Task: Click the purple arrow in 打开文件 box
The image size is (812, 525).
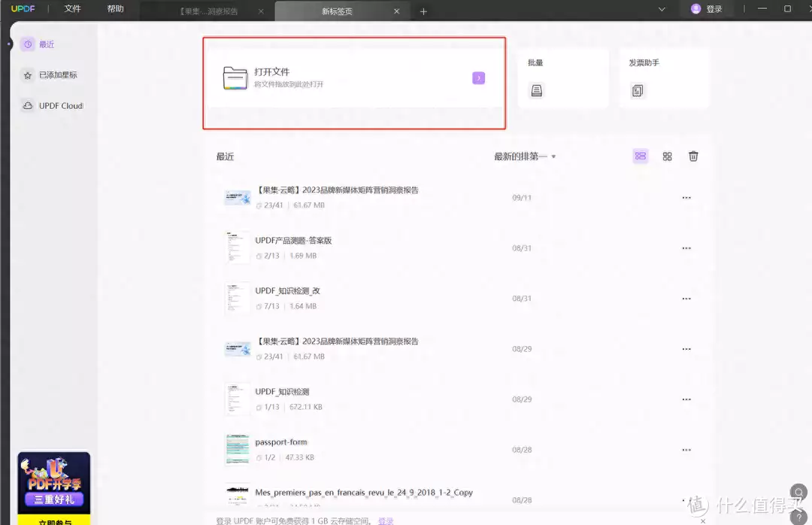Action: 478,78
